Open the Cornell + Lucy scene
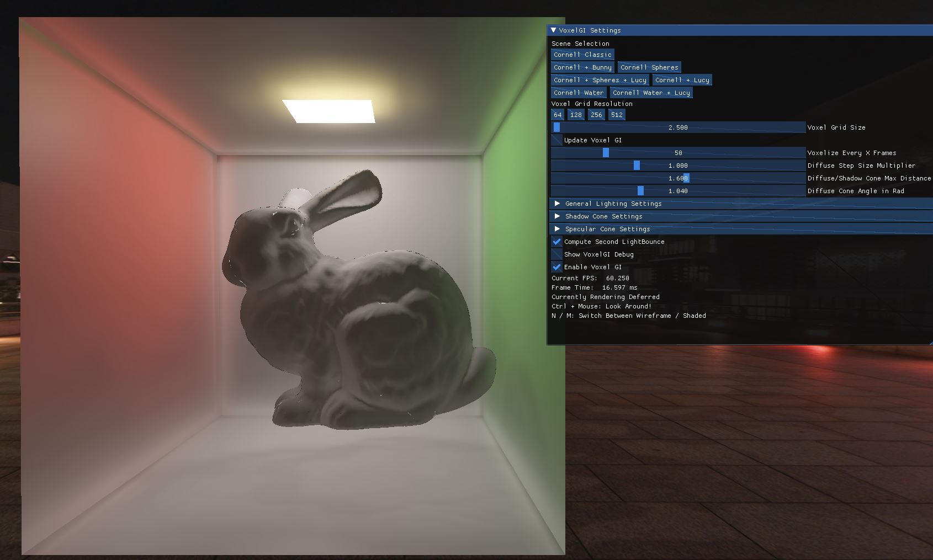The height and width of the screenshot is (560, 933). [x=682, y=80]
